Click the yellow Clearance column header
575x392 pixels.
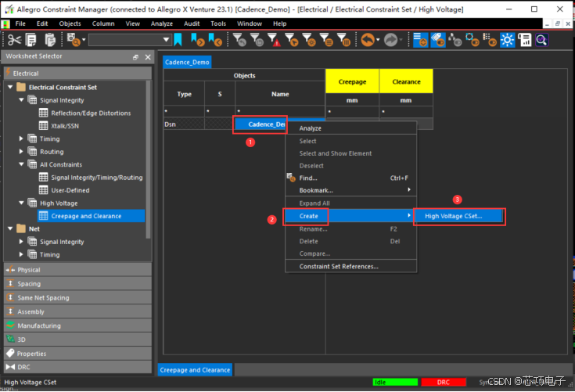(406, 81)
